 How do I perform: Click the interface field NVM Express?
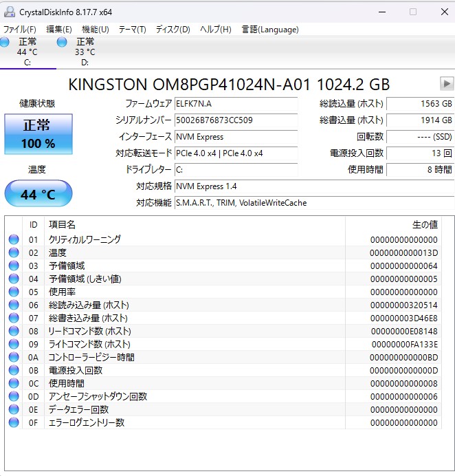(x=236, y=137)
